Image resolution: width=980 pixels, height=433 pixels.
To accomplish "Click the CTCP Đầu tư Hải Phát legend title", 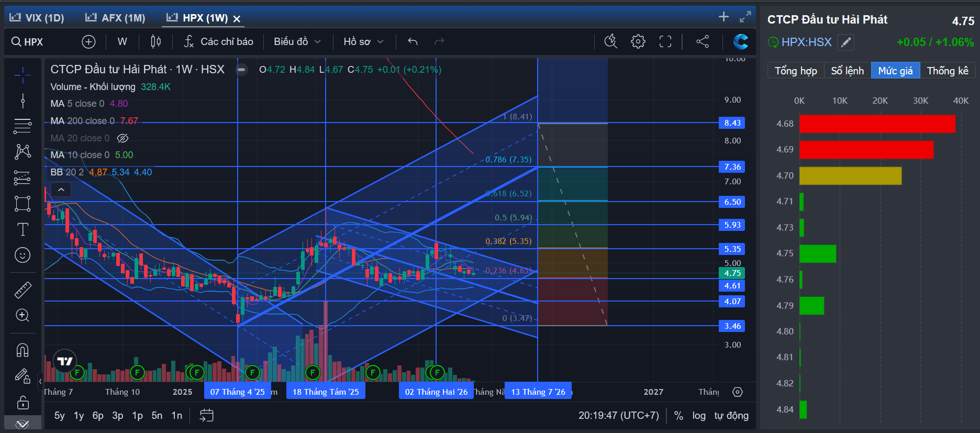I will [137, 70].
